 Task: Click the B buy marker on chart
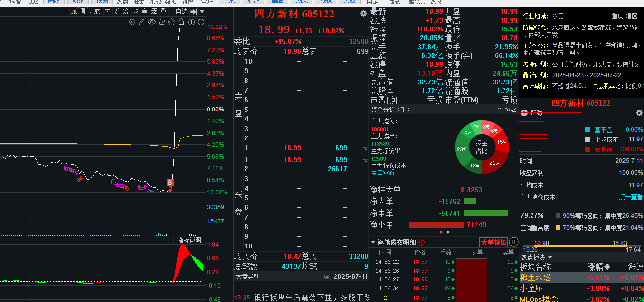170,183
